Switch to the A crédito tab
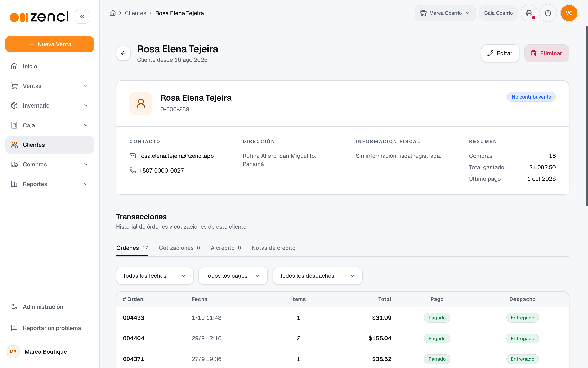Screen dimensions: 588x368 click(x=226, y=248)
